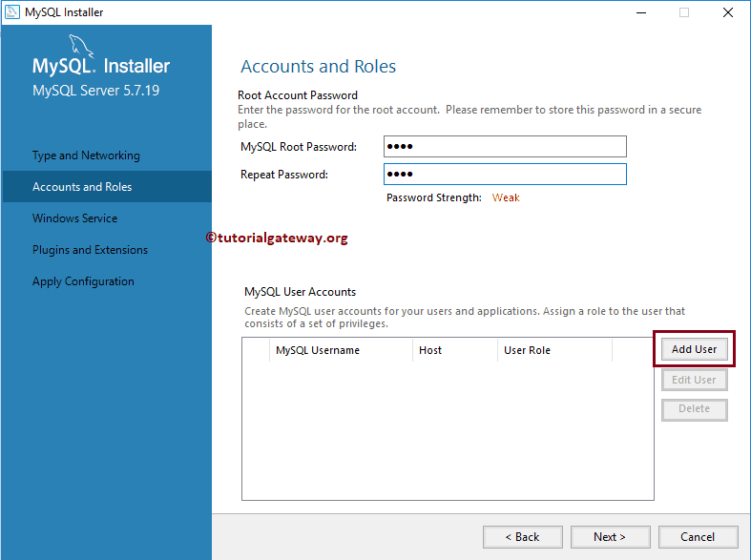Minimize the MySQL Installer window
The height and width of the screenshot is (560, 751).
click(x=641, y=12)
